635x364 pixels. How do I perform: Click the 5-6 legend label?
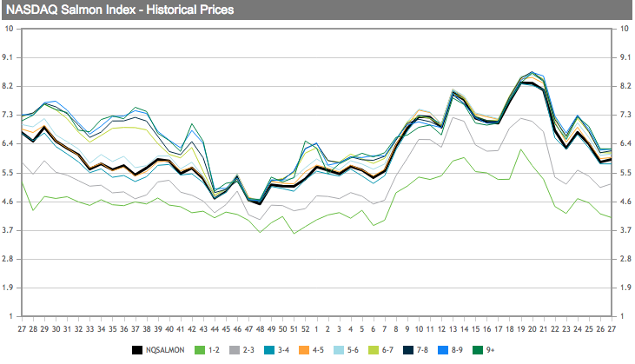[354, 350]
